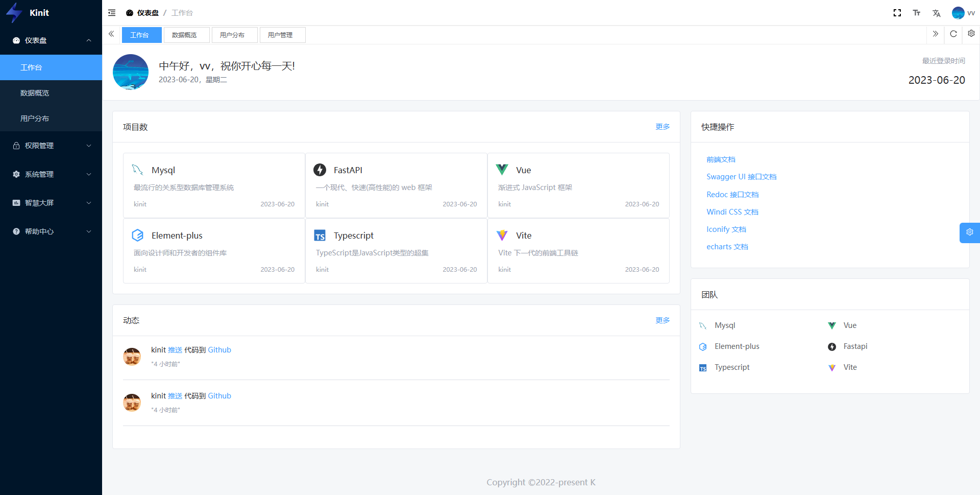Toggle fullscreen mode icon
The height and width of the screenshot is (495, 980).
point(897,13)
